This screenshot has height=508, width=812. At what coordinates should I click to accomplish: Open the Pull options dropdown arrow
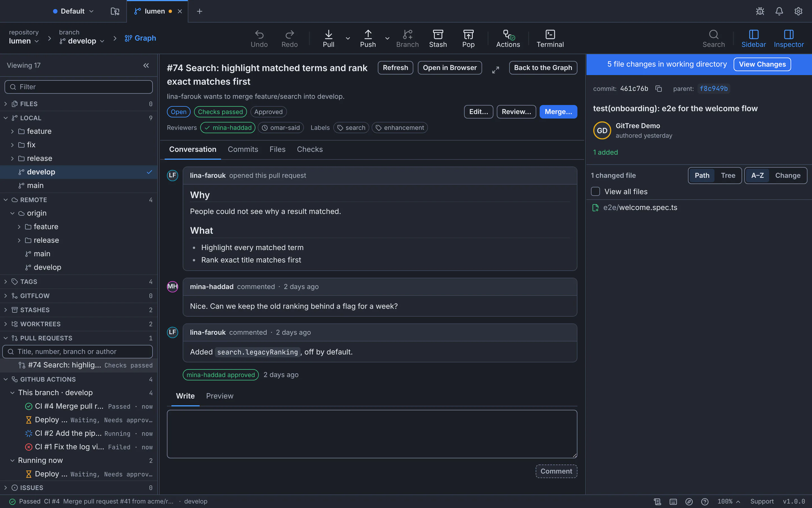coord(348,38)
